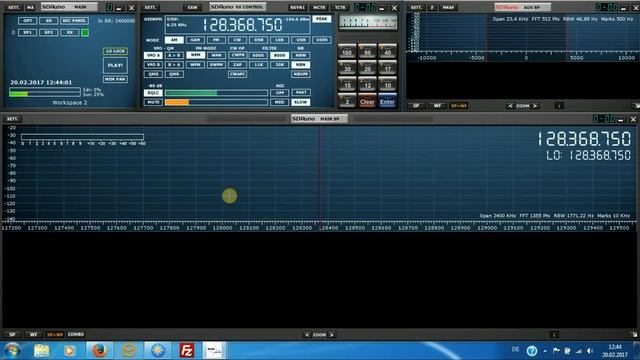640x360 pixels.
Task: Select VFO A
Action: (153, 56)
